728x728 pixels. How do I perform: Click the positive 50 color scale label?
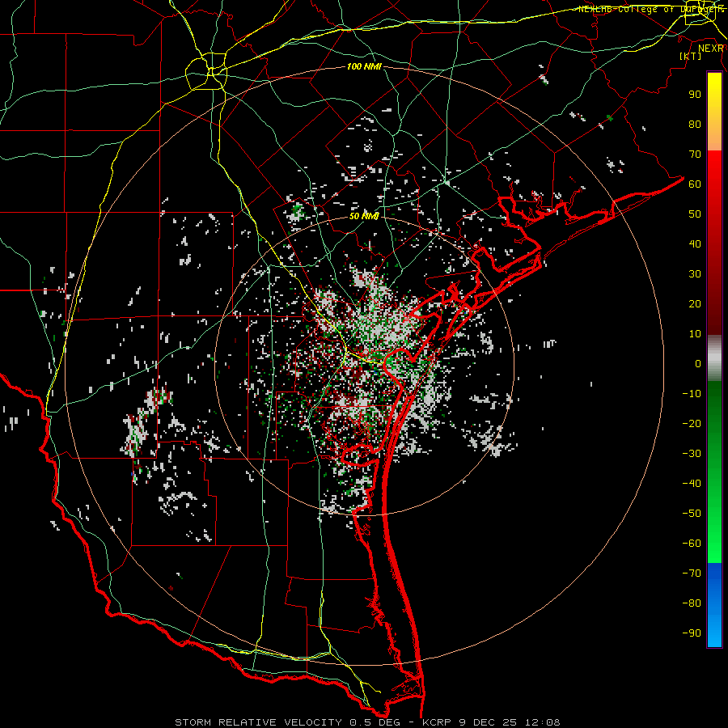point(695,214)
